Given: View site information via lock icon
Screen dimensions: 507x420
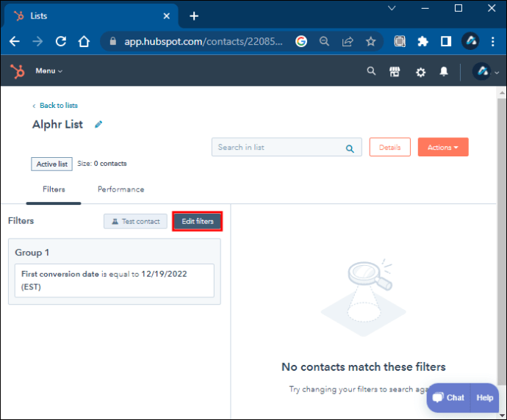Looking at the screenshot, I should 113,41.
